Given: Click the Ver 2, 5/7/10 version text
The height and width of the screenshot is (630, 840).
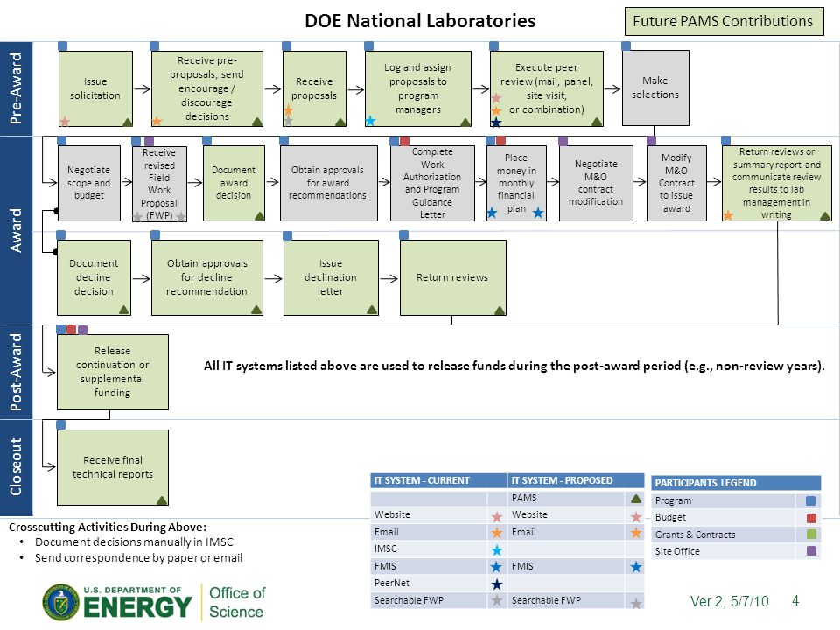Looking at the screenshot, I should pyautogui.click(x=729, y=601).
